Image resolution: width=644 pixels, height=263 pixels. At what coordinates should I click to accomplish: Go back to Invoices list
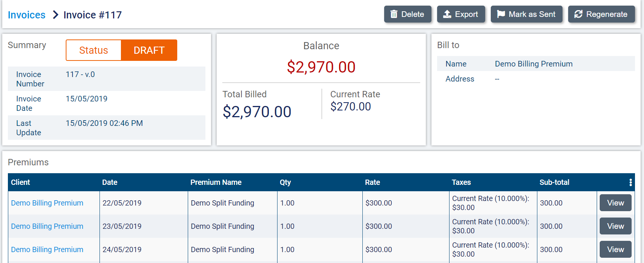(x=27, y=15)
